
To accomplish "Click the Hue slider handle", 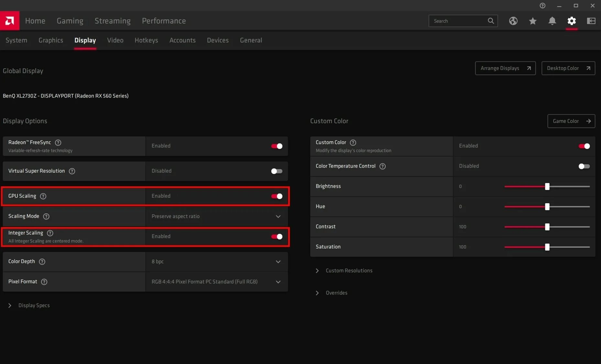I will pos(547,207).
